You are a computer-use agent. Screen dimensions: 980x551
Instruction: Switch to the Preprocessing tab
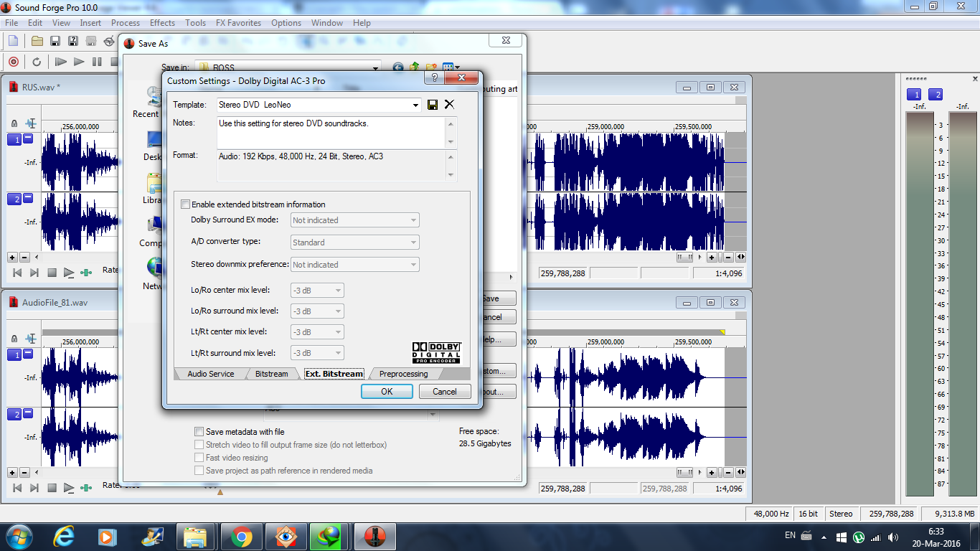[403, 374]
